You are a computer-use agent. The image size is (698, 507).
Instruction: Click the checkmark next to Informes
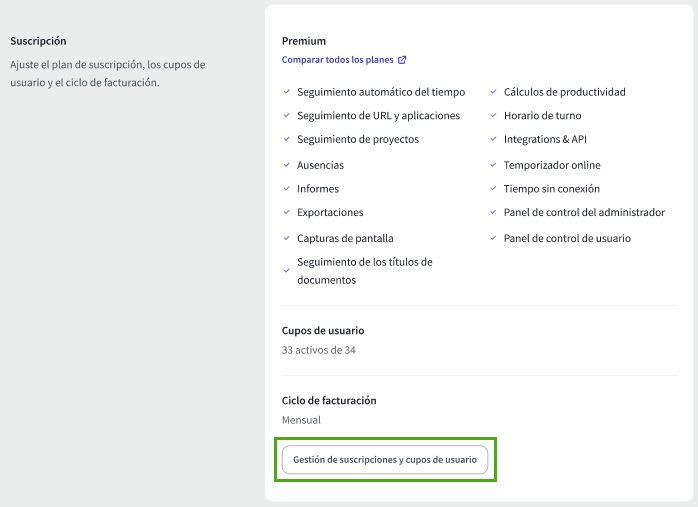287,188
